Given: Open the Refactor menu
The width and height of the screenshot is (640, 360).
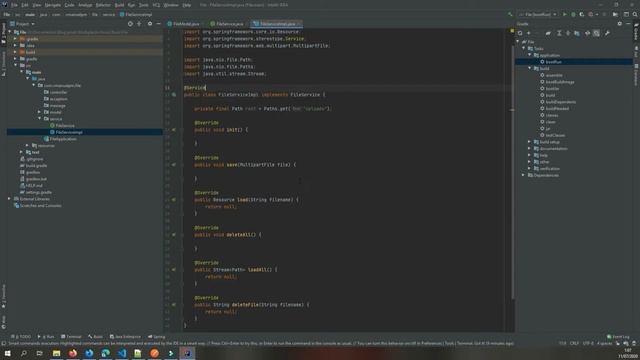Looking at the screenshot, I should point(103,5).
